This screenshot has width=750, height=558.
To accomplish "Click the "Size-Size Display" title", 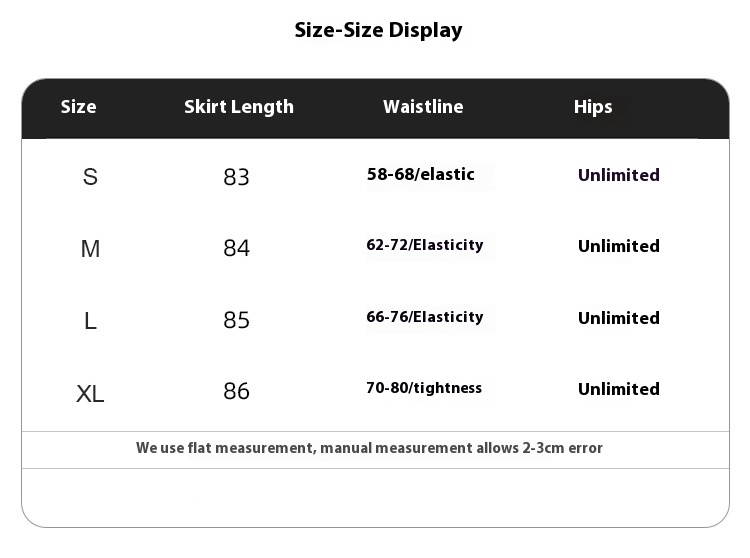I will coord(378,30).
